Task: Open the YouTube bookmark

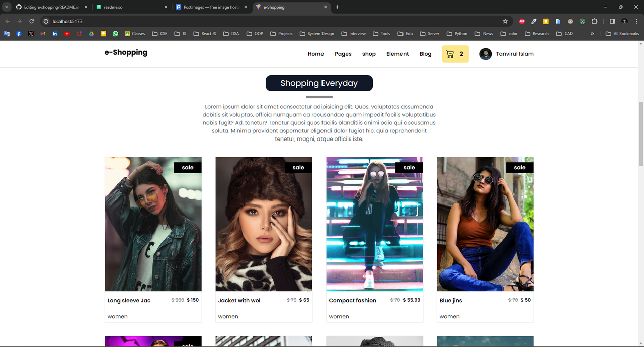Action: (67, 34)
